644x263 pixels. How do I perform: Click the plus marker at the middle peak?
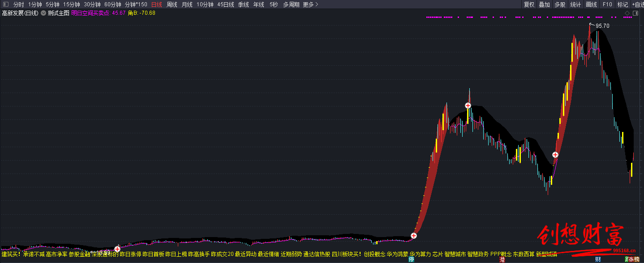coord(468,106)
